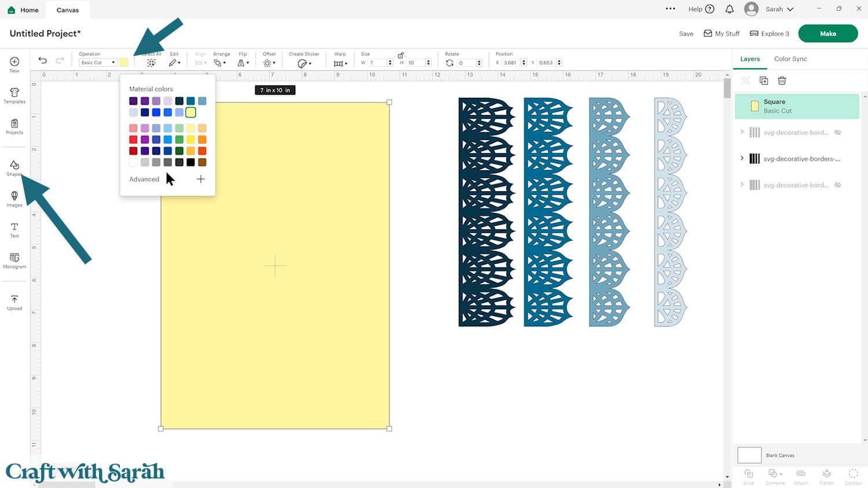Click the green Make button

pyautogui.click(x=827, y=34)
